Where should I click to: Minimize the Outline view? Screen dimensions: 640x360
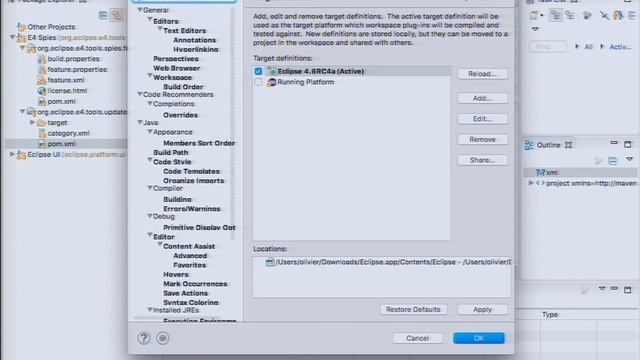[x=614, y=143]
